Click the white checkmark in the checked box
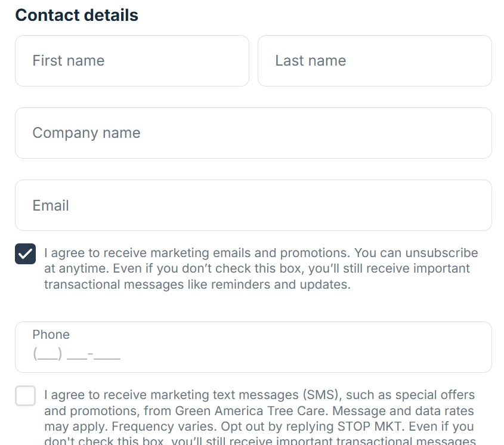This screenshot has width=504, height=445. click(26, 254)
